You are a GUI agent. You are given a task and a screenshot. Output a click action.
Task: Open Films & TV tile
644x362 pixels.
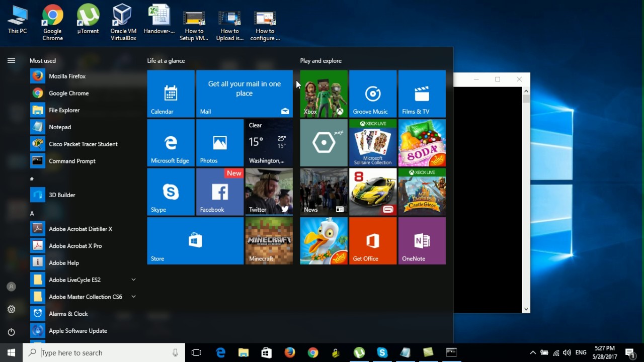(422, 94)
